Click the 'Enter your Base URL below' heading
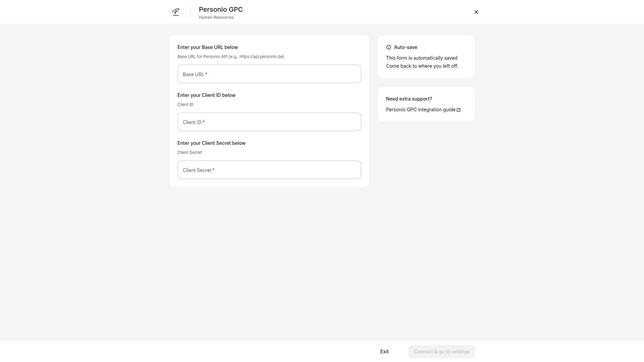This screenshot has width=644, height=362. point(208,47)
